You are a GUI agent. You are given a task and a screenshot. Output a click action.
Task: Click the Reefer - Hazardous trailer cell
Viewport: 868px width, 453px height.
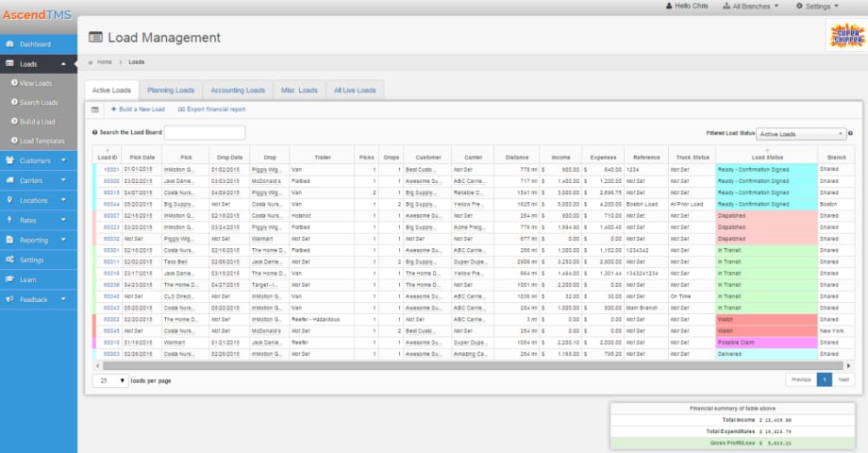[x=322, y=320]
